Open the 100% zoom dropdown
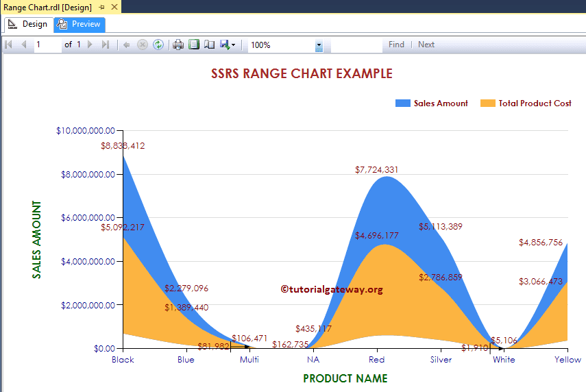 pos(319,45)
